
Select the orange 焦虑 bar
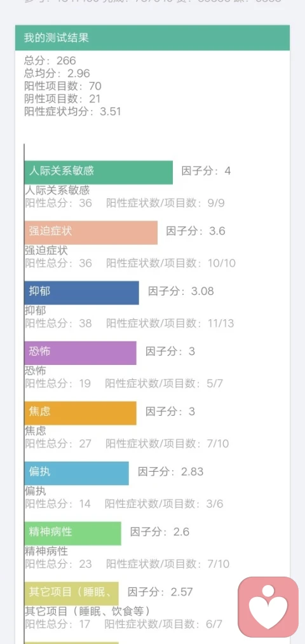pos(81,413)
